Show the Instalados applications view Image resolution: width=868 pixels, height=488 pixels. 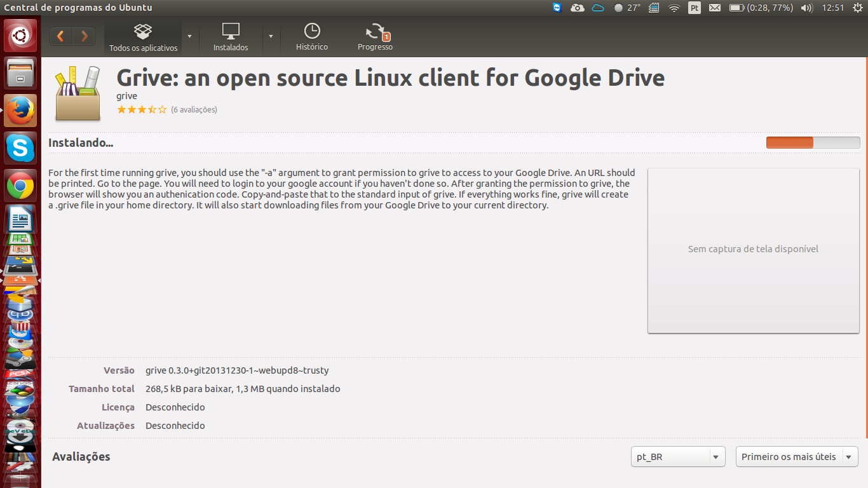click(x=231, y=37)
